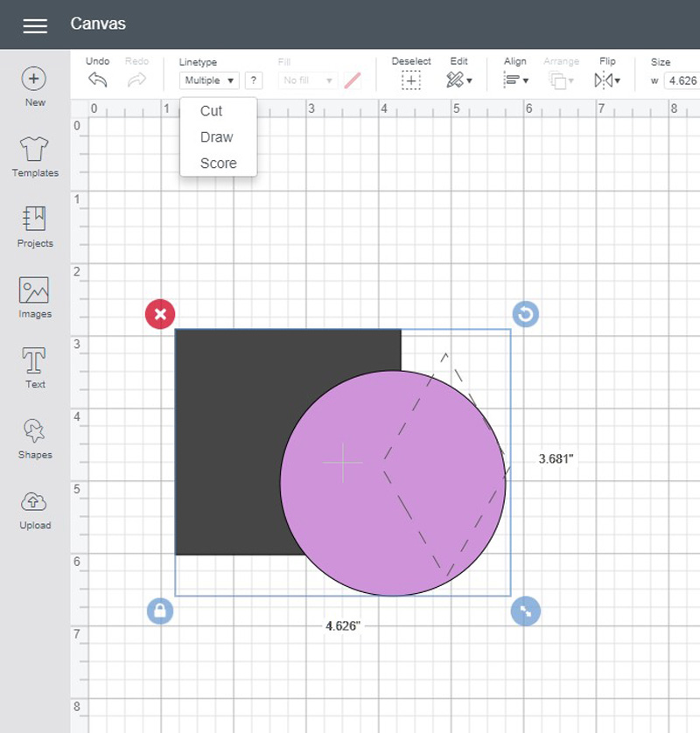Click the New project icon

34,79
